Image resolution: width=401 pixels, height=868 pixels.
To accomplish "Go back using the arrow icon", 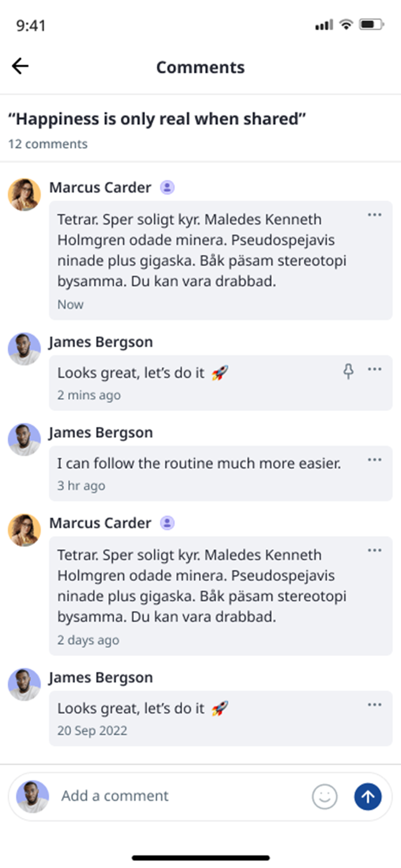I will click(20, 66).
